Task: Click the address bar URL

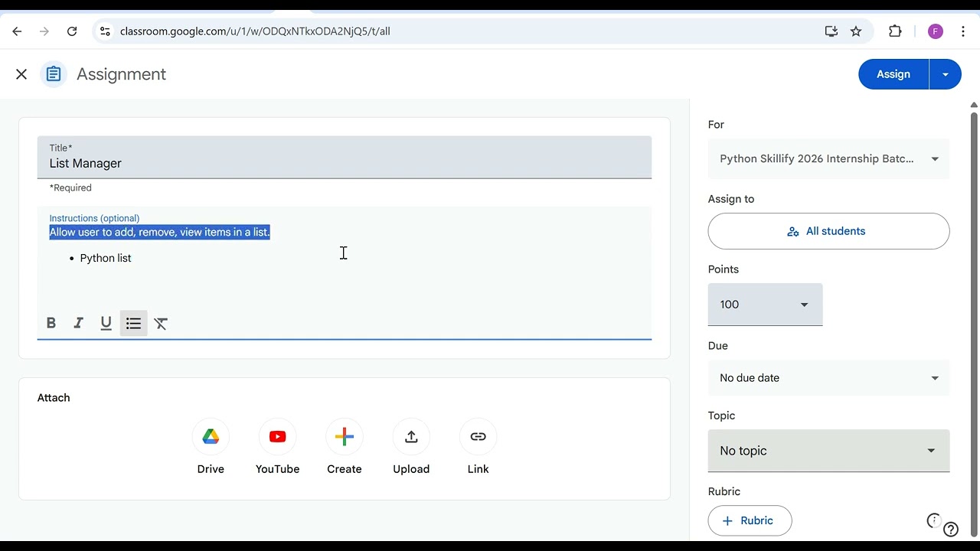Action: pos(255,31)
